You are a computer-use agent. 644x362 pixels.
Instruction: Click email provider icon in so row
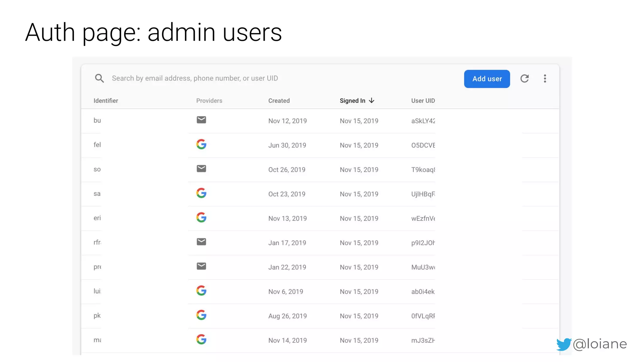[201, 169]
